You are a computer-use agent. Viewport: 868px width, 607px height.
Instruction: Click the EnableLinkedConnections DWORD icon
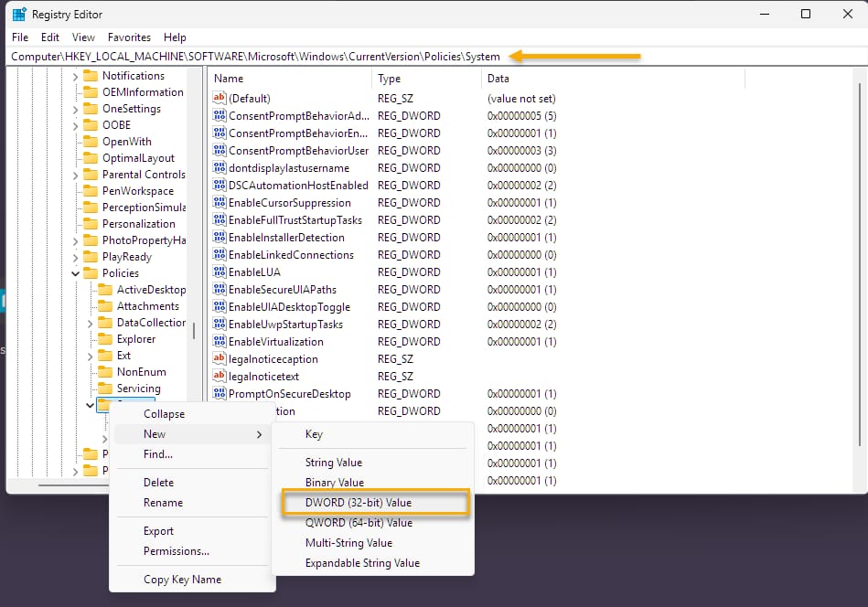[x=220, y=254]
